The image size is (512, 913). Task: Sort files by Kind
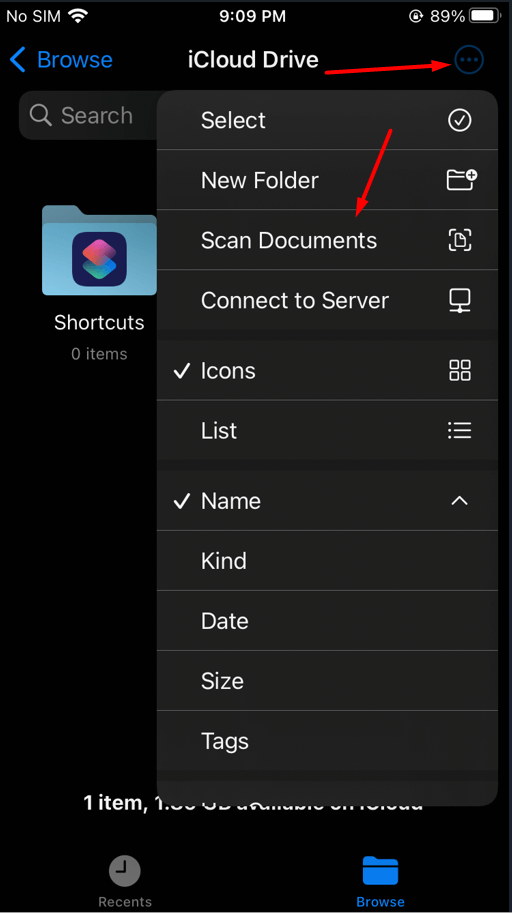pos(327,561)
